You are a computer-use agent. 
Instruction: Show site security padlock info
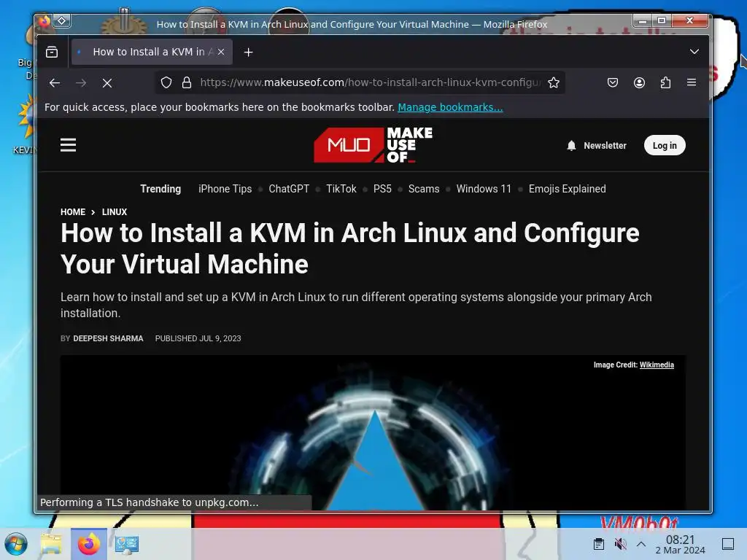[187, 82]
